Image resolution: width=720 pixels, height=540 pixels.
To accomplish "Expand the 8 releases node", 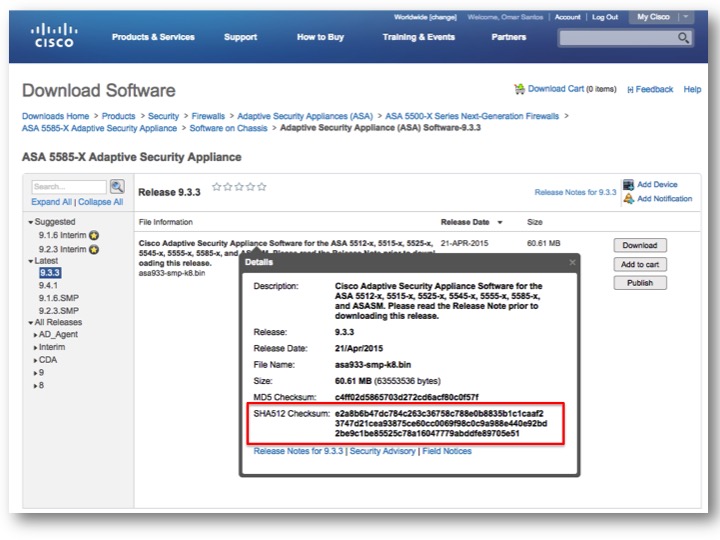I will [35, 386].
